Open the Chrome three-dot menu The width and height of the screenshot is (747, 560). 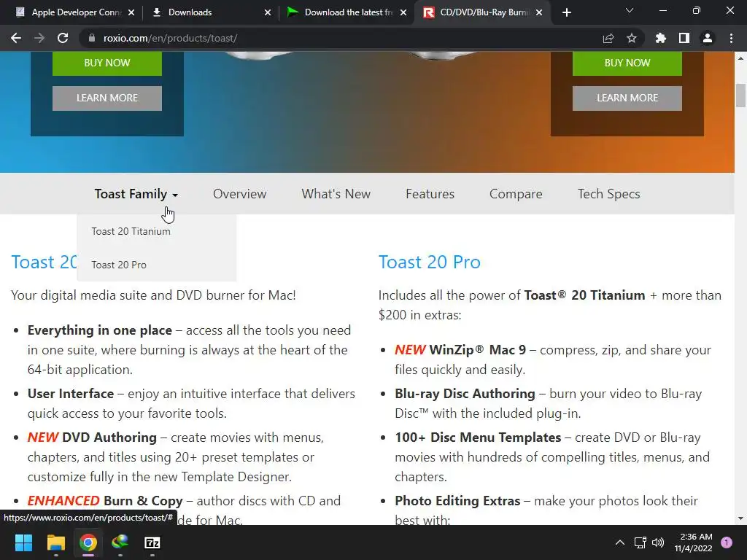click(x=731, y=38)
